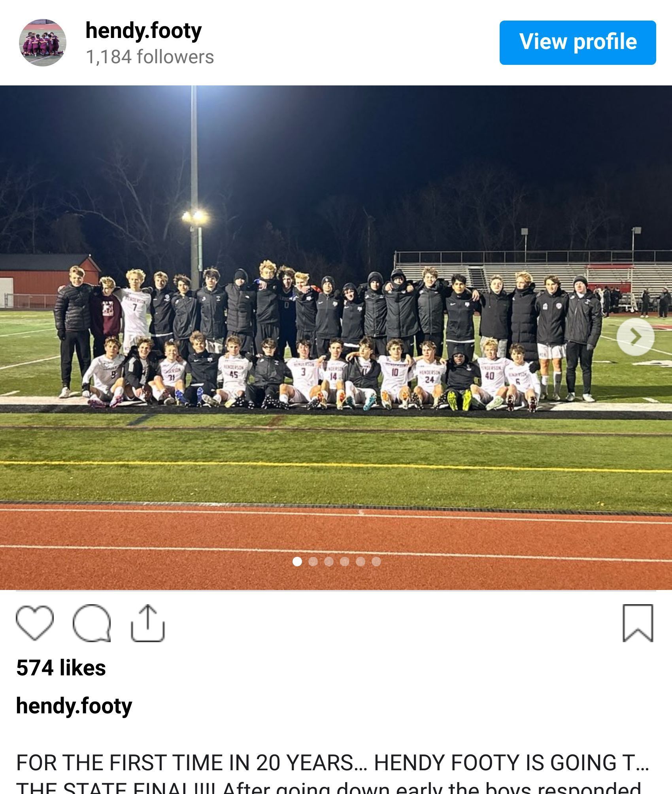Viewport: 672px width, 794px height.
Task: Open the team photo in the post
Action: (x=336, y=337)
